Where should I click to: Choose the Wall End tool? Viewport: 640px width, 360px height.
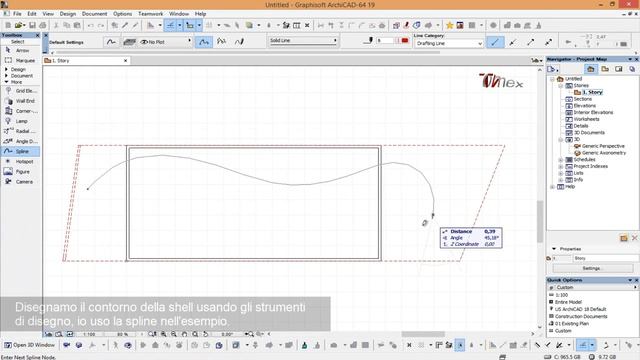point(20,101)
